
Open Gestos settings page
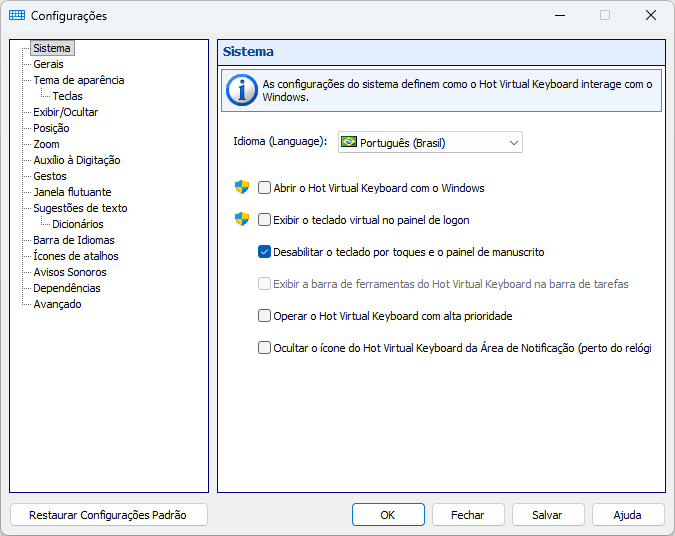(50, 176)
